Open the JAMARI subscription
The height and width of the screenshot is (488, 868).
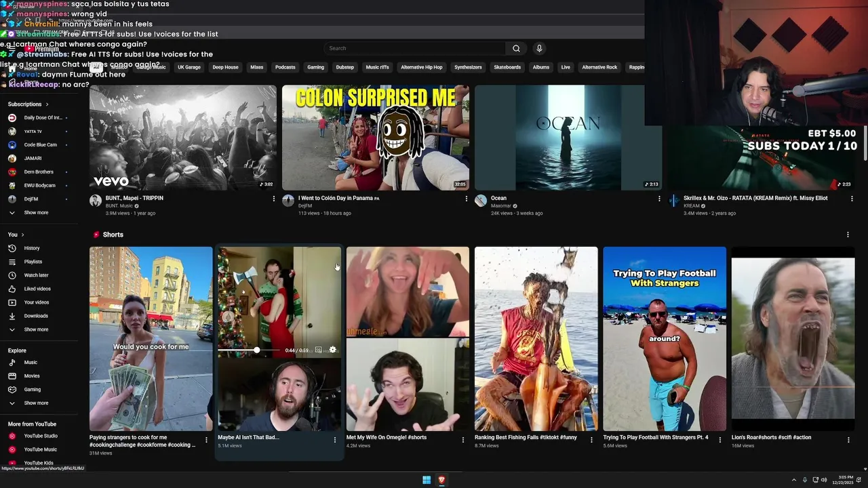pos(33,159)
